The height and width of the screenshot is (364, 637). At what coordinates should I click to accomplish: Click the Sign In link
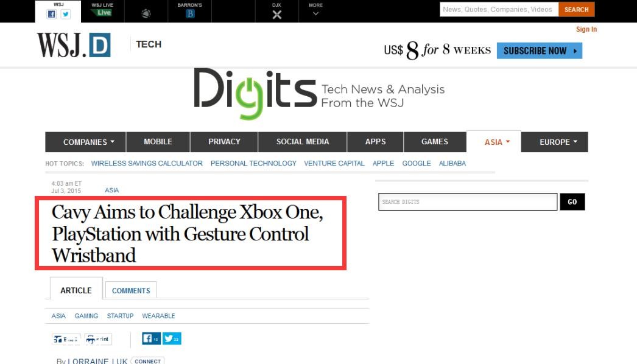(586, 29)
